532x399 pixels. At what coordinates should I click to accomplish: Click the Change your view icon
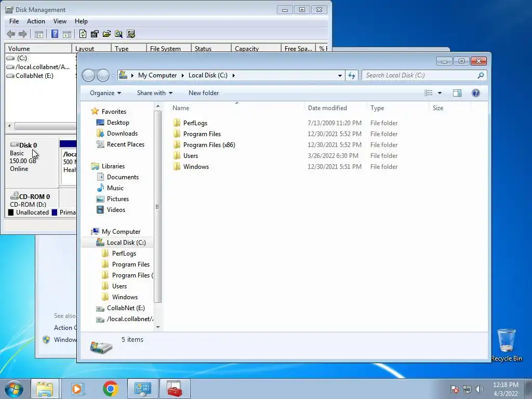pyautogui.click(x=429, y=93)
